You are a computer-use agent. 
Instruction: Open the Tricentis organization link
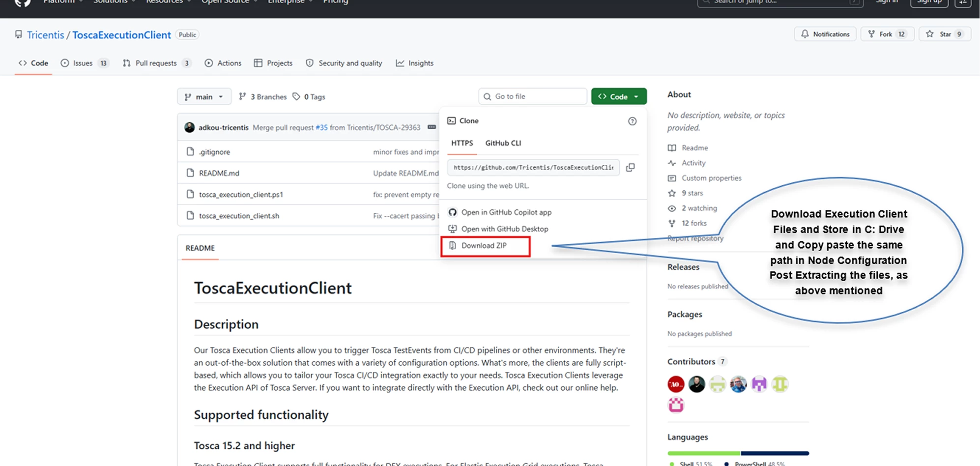point(46,35)
